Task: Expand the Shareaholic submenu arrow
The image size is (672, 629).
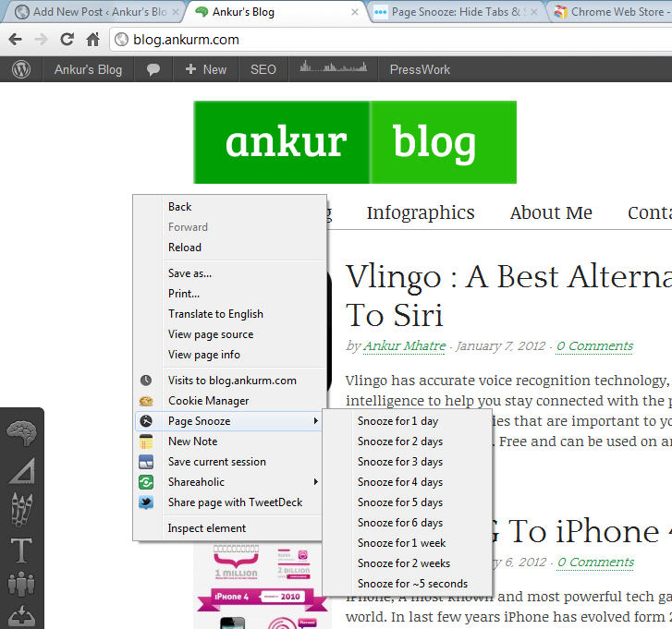Action: coord(316,482)
